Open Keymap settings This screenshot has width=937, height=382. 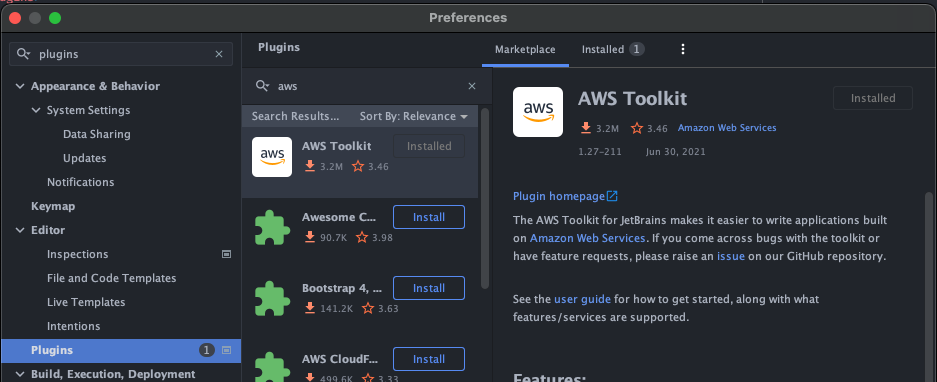(53, 206)
